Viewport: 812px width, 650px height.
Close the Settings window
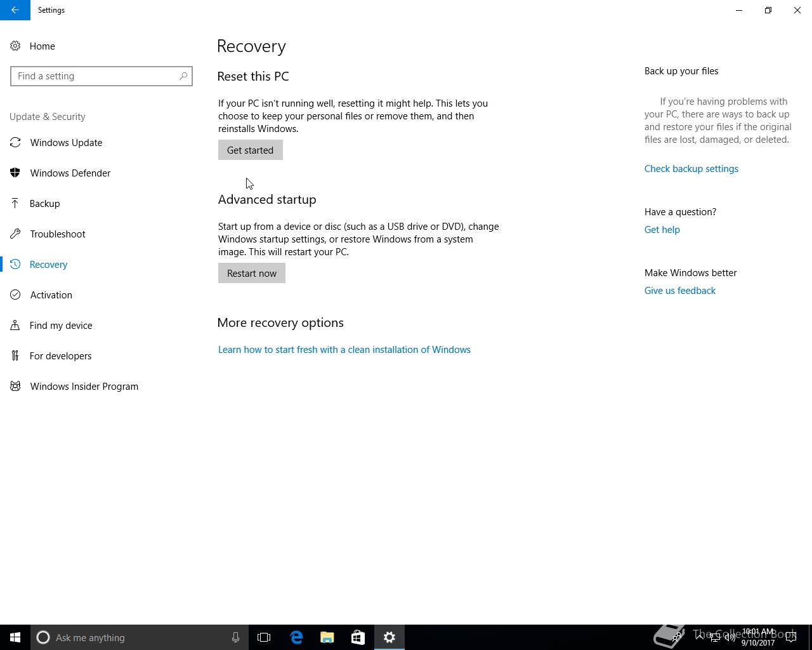(x=797, y=10)
